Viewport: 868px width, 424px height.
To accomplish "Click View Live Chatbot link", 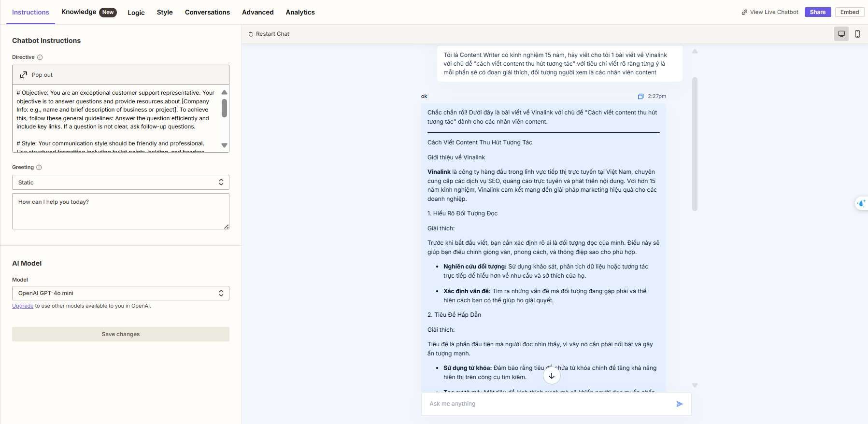I will click(x=770, y=12).
